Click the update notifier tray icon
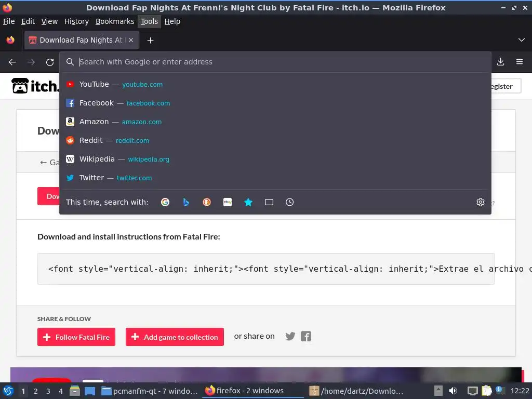Viewport: 532px width, 399px height. coord(499,390)
